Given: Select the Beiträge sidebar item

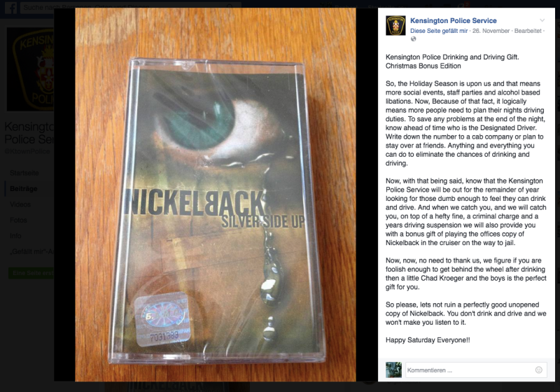Looking at the screenshot, I should (24, 188).
